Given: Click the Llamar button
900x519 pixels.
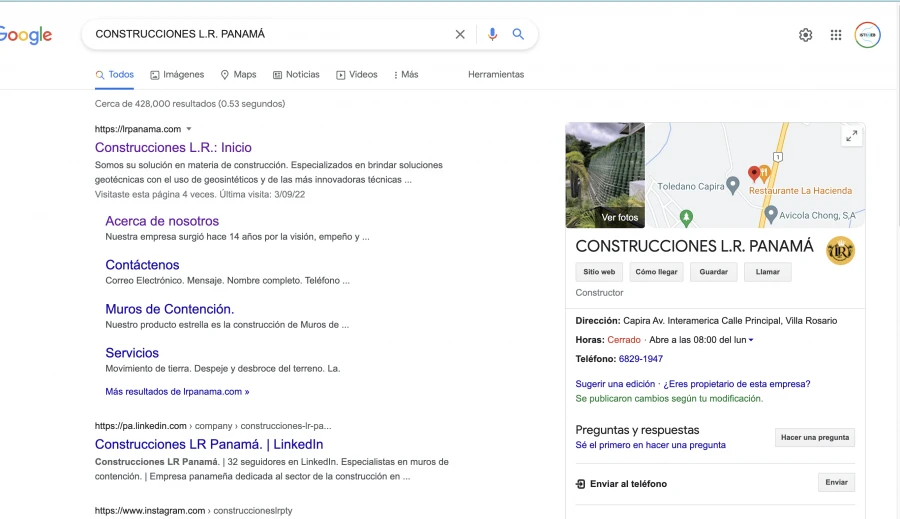Looking at the screenshot, I should 767,272.
